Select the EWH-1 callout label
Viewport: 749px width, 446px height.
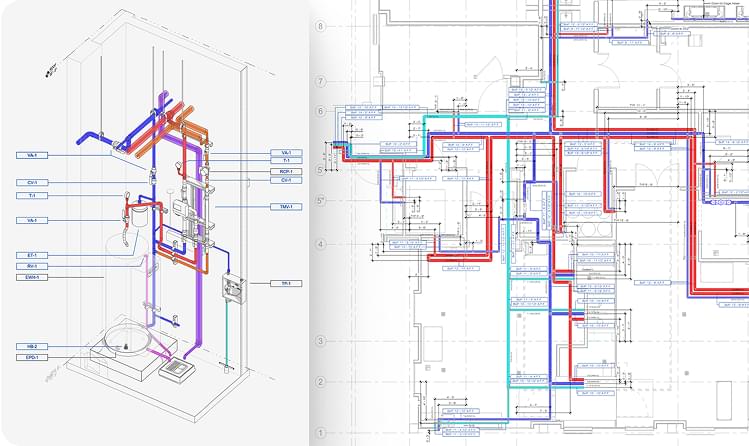pos(32,277)
